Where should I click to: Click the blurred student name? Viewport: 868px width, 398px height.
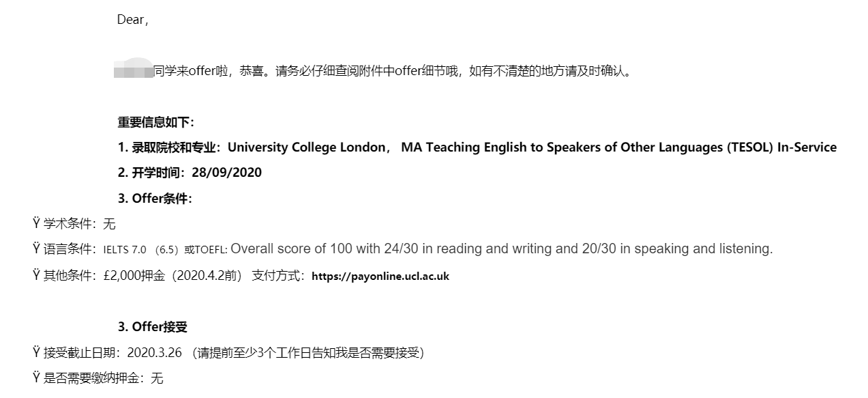point(134,70)
